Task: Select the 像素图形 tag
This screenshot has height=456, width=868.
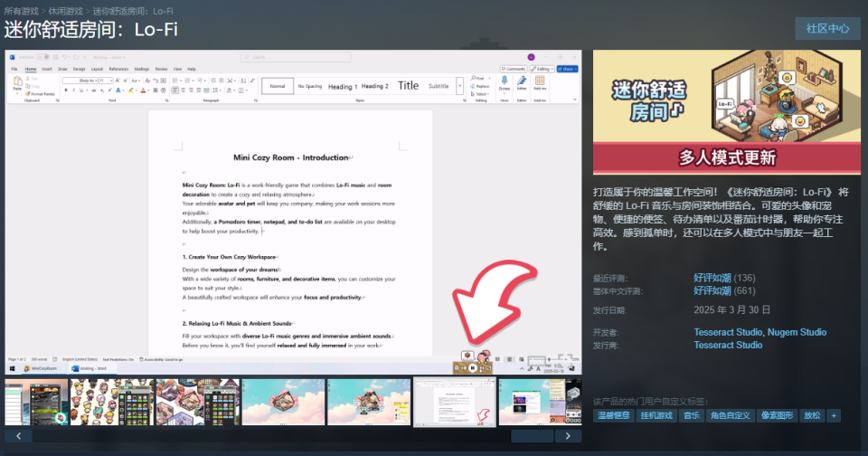Action: point(777,415)
